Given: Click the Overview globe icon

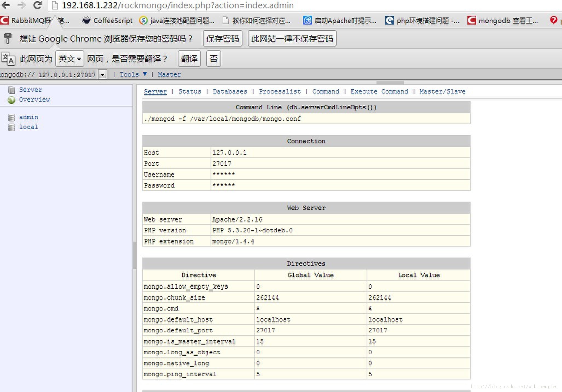Looking at the screenshot, I should [x=11, y=100].
